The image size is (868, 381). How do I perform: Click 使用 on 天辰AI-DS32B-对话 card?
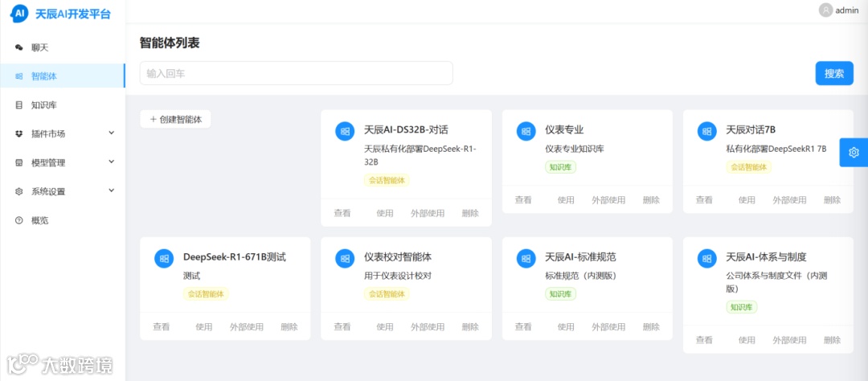click(385, 213)
